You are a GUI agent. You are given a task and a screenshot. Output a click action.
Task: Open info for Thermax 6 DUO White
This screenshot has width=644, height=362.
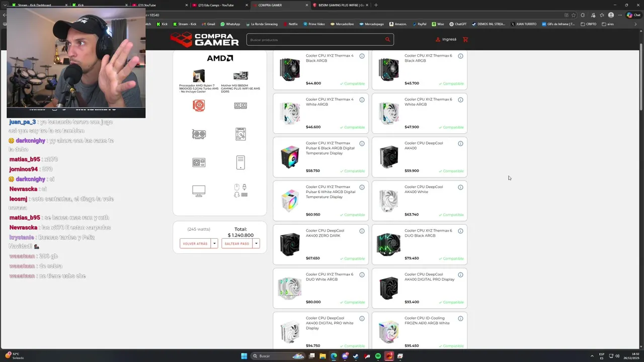pos(362,275)
